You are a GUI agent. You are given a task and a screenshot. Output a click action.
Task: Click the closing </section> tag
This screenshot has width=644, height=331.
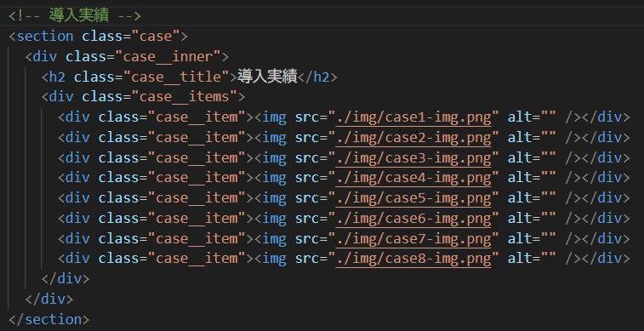pyautogui.click(x=48, y=319)
